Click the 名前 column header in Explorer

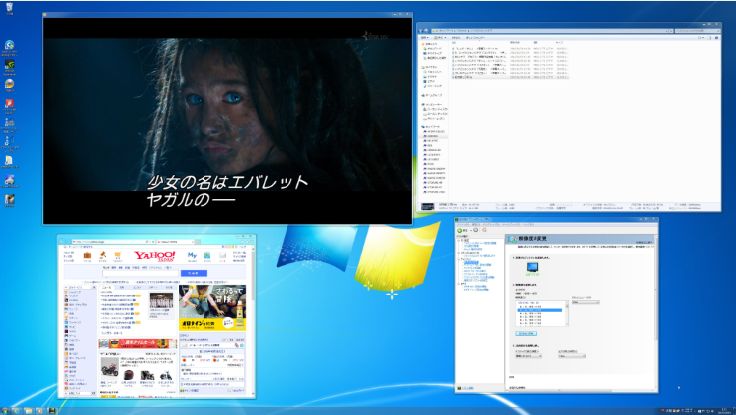[x=454, y=42]
